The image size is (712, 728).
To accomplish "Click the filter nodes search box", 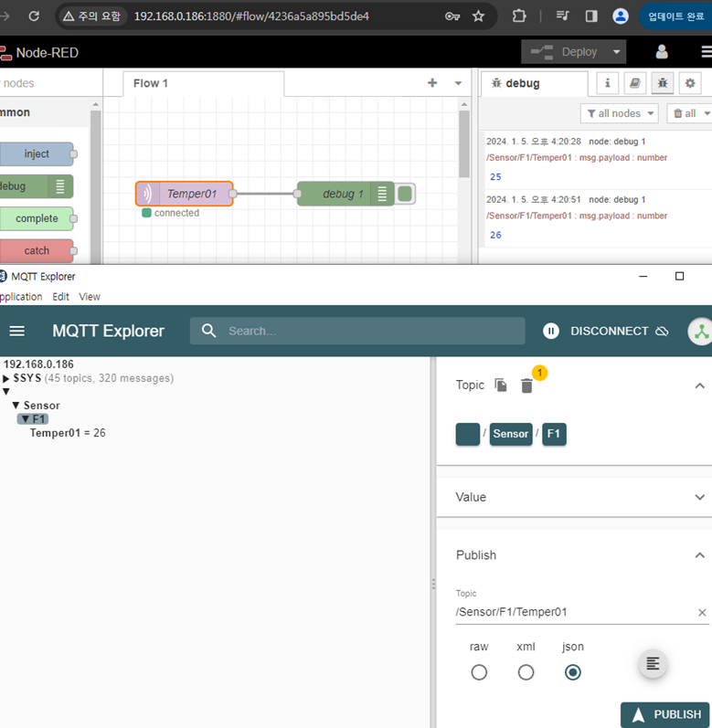I will point(50,83).
